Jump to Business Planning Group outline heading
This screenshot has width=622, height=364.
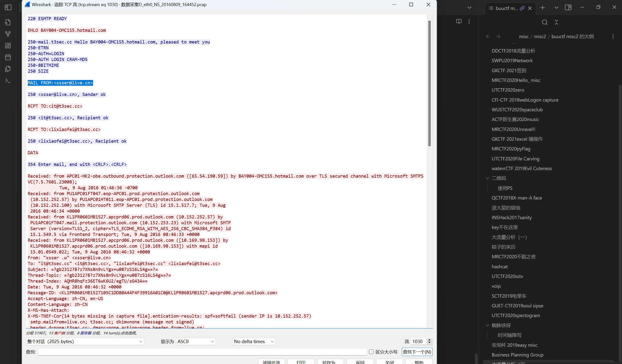point(517,355)
